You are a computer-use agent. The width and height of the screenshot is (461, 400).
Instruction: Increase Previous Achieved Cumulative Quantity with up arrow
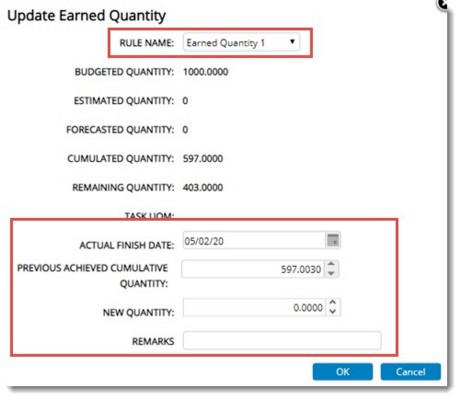(331, 264)
